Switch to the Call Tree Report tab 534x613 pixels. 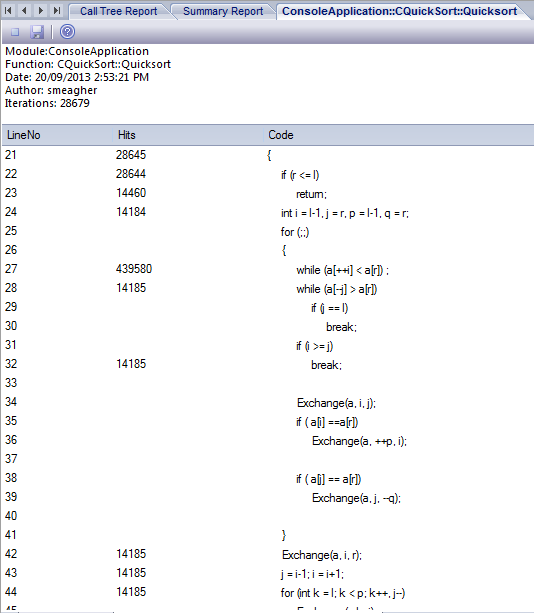118,11
